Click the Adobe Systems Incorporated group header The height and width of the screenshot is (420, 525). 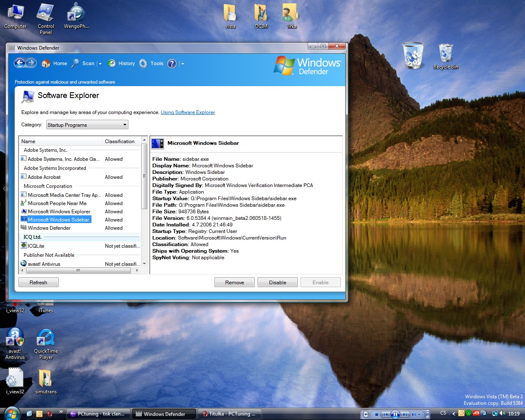coord(80,168)
